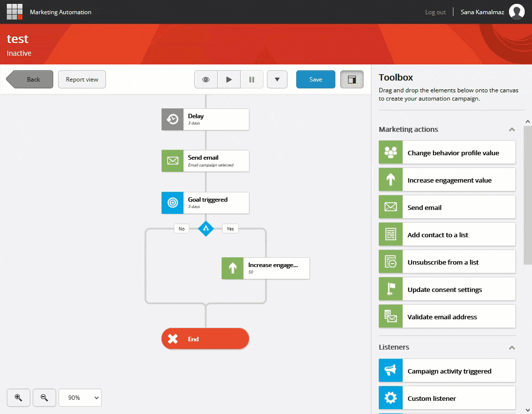Click Update consent settings label
This screenshot has width=532, height=414.
pos(445,290)
